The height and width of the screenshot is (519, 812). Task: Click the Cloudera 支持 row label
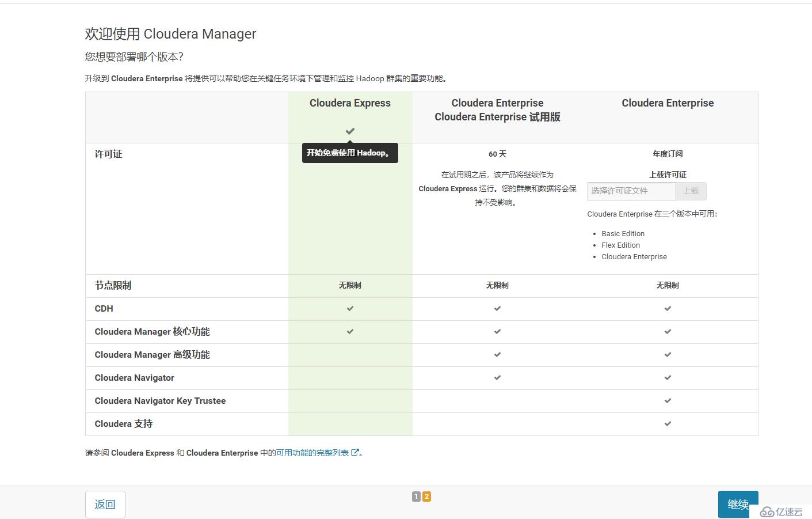(123, 424)
